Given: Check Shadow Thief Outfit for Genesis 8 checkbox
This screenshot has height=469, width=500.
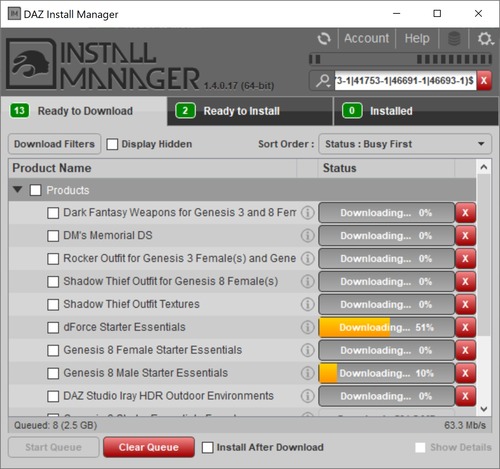Looking at the screenshot, I should [53, 282].
